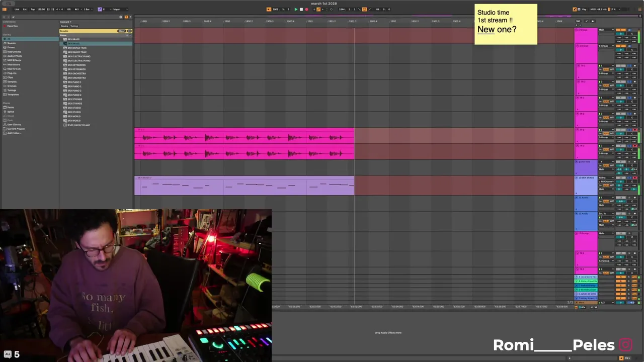Viewport: 644px width, 362px height.
Task: Switch to the Device filter tab
Action: pyautogui.click(x=64, y=26)
